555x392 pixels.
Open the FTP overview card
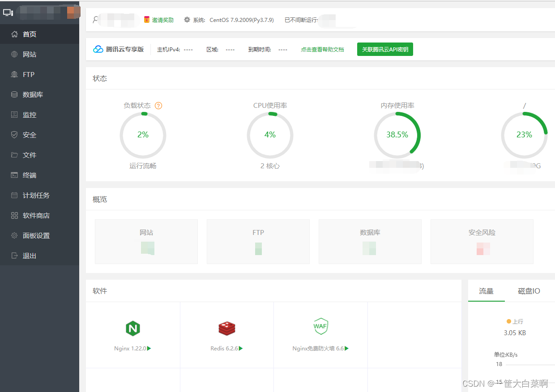point(258,242)
